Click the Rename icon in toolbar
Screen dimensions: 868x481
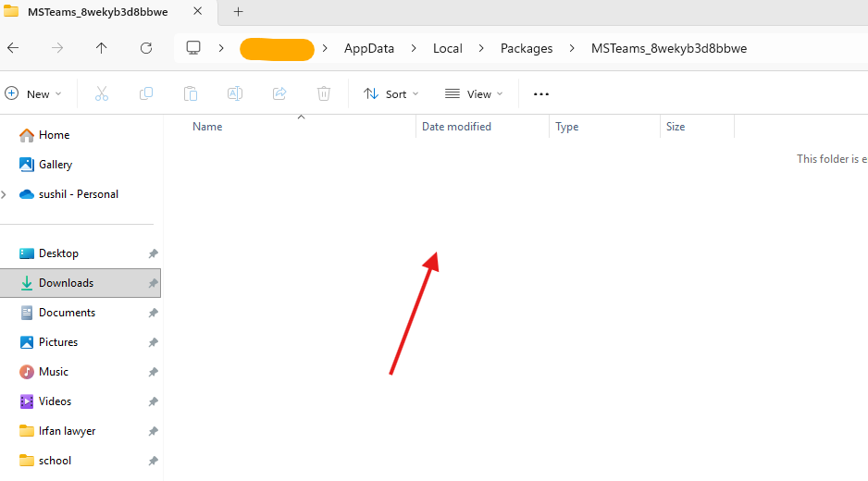[x=235, y=93]
